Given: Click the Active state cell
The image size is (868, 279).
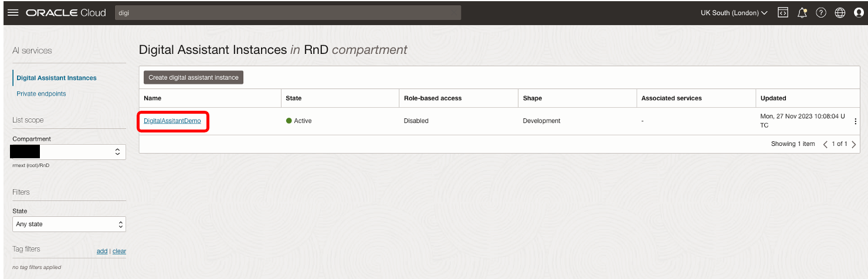Looking at the screenshot, I should (299, 121).
